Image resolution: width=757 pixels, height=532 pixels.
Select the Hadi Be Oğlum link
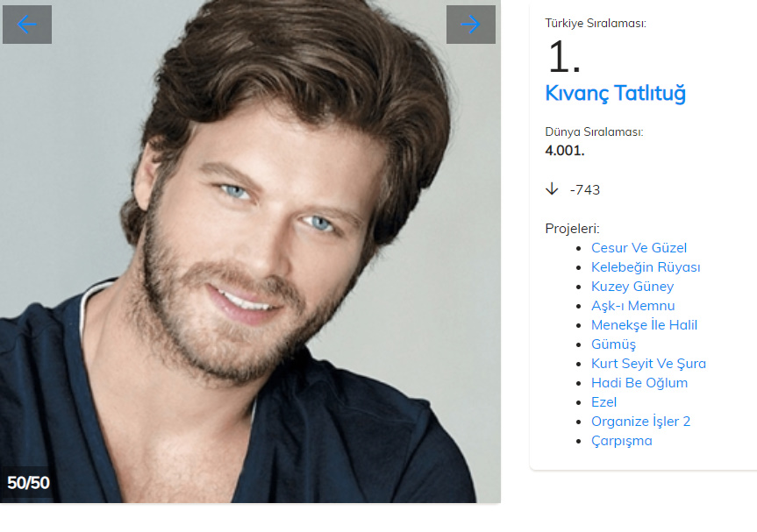pos(639,383)
